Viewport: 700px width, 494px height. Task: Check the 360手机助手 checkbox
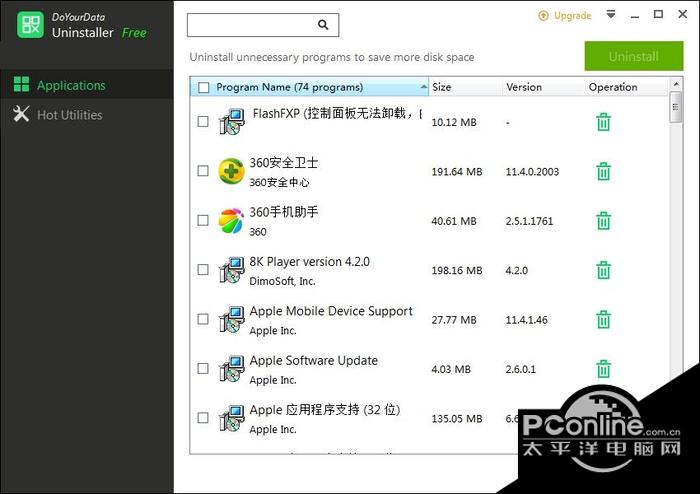pyautogui.click(x=203, y=220)
